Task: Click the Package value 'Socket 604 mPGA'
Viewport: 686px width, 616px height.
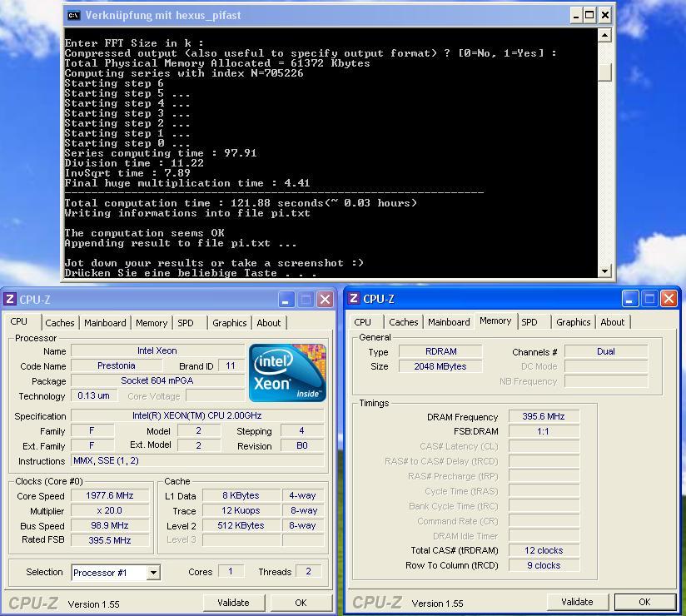Action: (157, 380)
